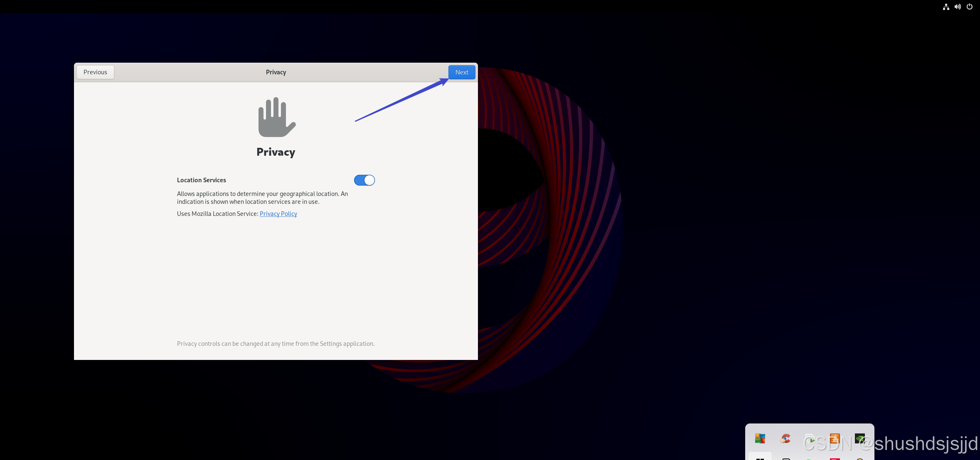Click the AVG antivirus tray icon
This screenshot has height=460, width=980.
pyautogui.click(x=760, y=438)
